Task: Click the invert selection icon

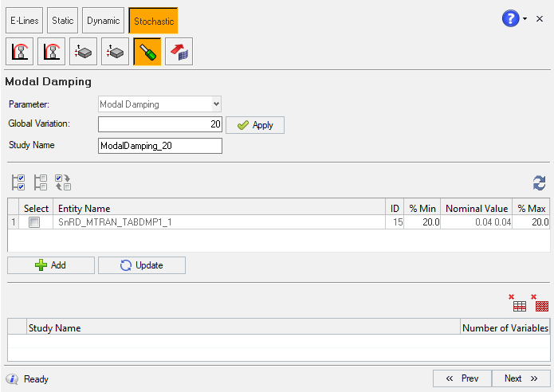Action: tap(63, 182)
